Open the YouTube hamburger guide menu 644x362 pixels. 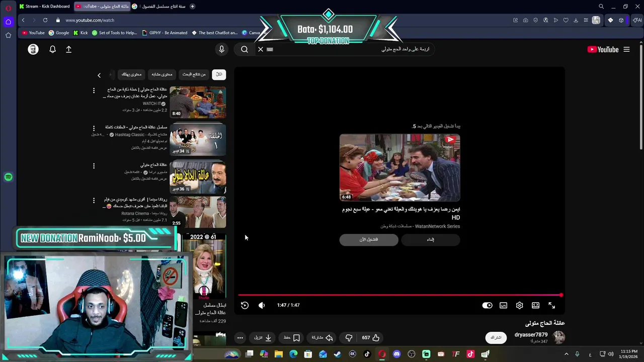[626, 49]
